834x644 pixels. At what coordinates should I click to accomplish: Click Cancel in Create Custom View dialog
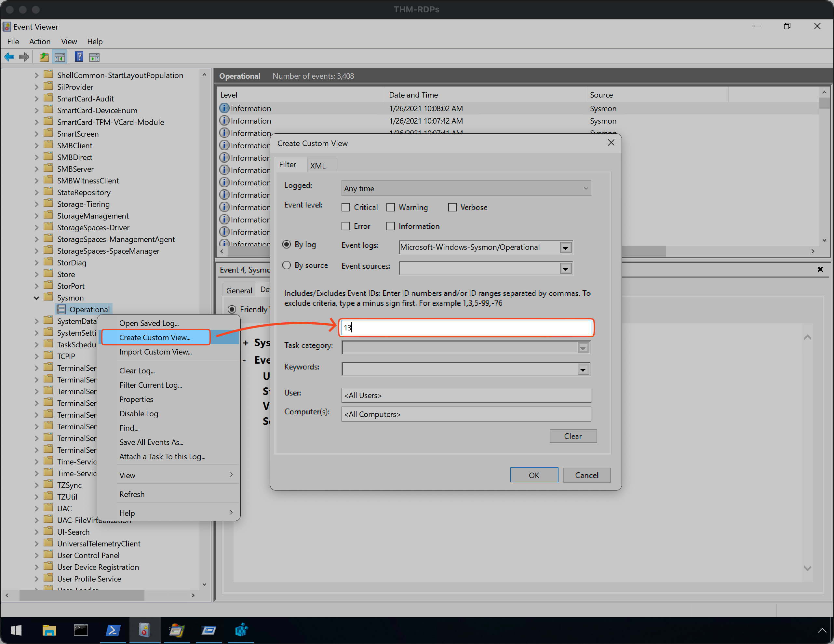click(x=586, y=475)
